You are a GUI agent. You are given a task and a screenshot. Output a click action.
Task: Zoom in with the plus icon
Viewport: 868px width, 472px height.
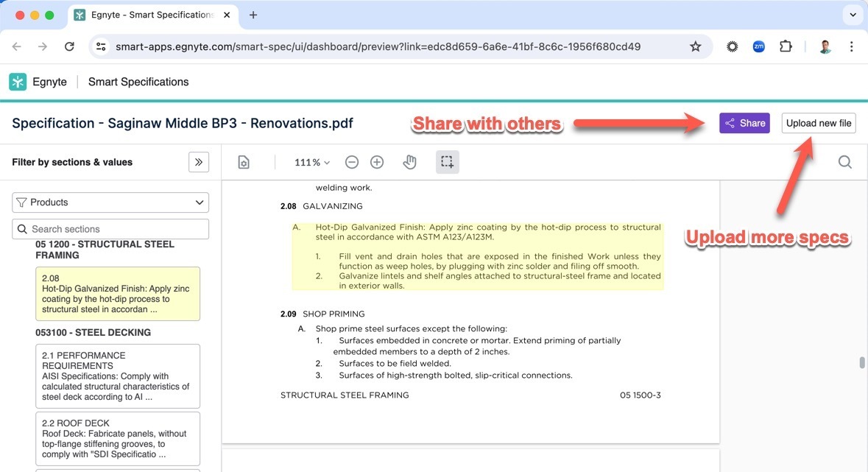[377, 162]
